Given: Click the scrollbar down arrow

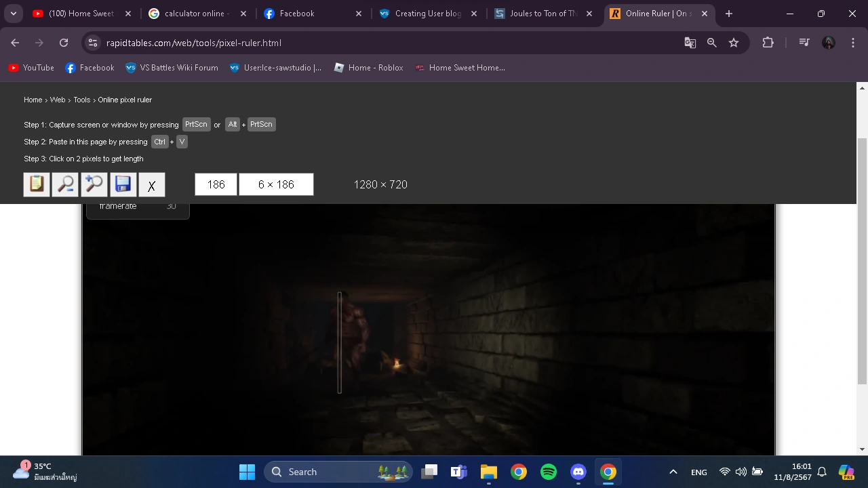Looking at the screenshot, I should pyautogui.click(x=862, y=449).
